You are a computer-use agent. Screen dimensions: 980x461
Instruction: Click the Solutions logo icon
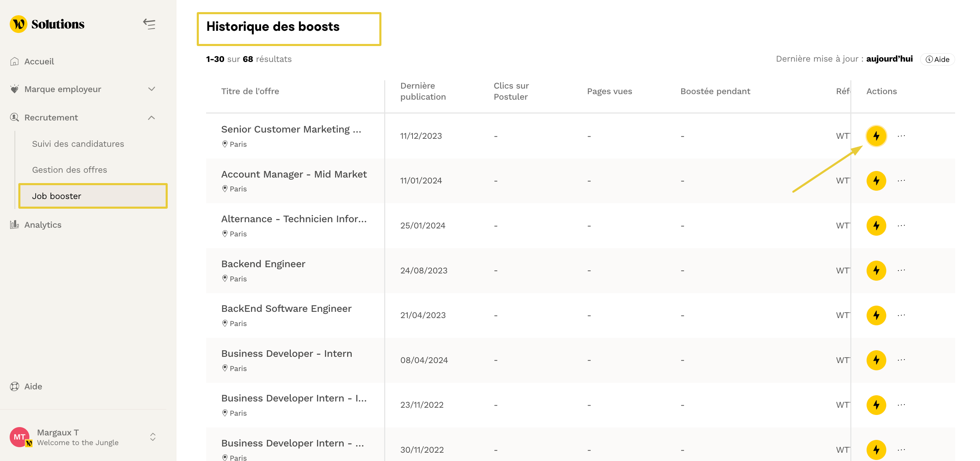pyautogui.click(x=18, y=24)
